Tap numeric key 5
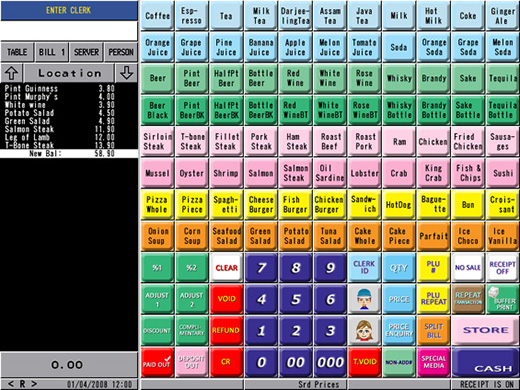 click(295, 299)
